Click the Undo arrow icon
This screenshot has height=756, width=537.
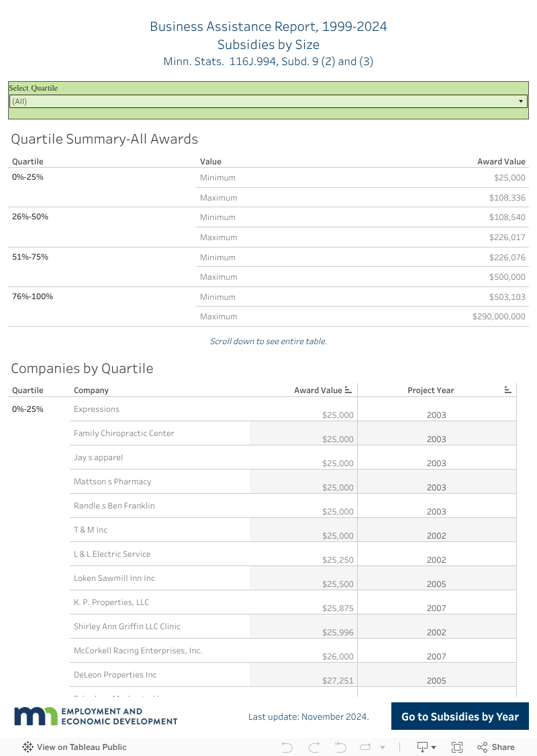[287, 747]
